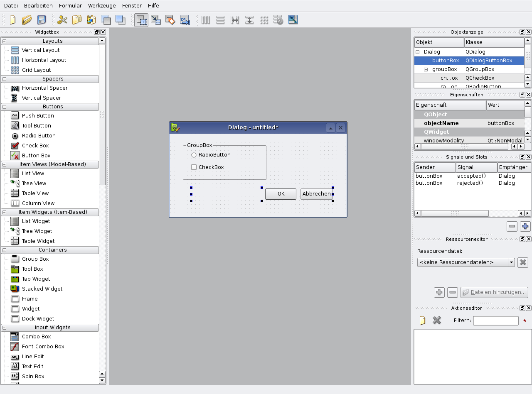Click the Cut scissors icon
This screenshot has width=532, height=394.
point(62,20)
